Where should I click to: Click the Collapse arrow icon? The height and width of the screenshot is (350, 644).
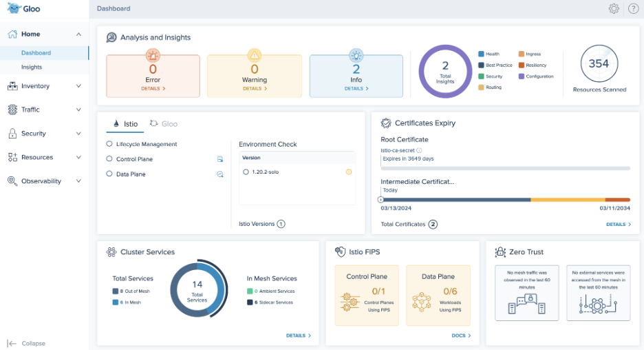coord(12,343)
